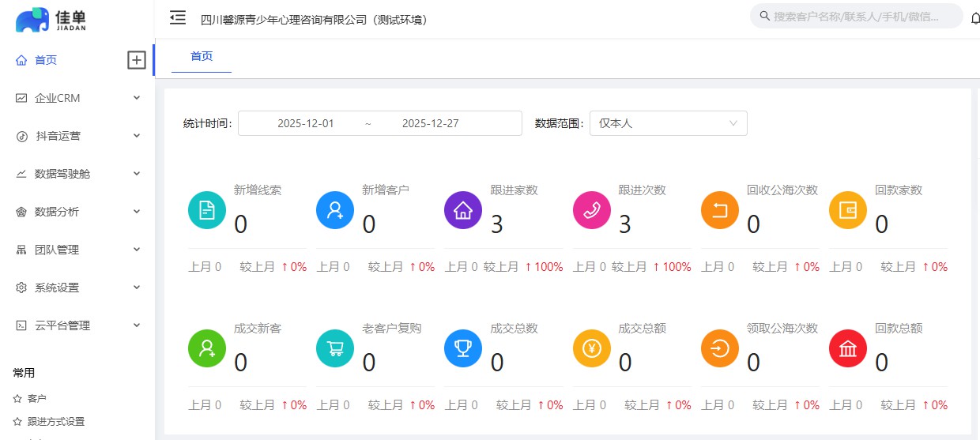Open the 企业CRM menu item
The height and width of the screenshot is (440, 980).
(77, 98)
